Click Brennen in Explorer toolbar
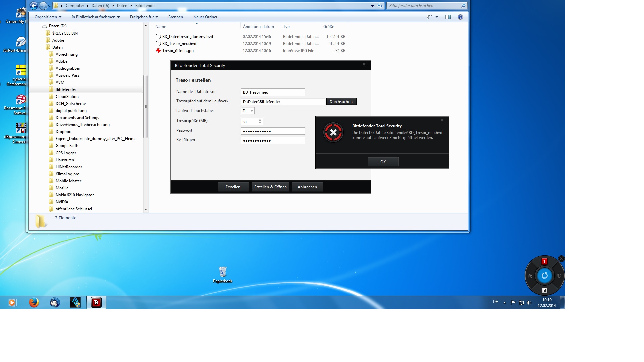644x362 pixels. coord(176,17)
